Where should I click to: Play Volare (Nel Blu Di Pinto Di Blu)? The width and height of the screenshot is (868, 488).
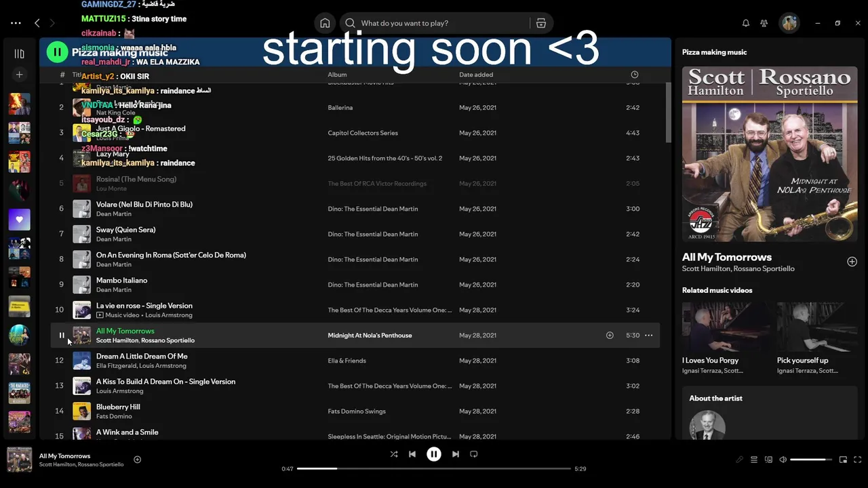[x=144, y=205]
